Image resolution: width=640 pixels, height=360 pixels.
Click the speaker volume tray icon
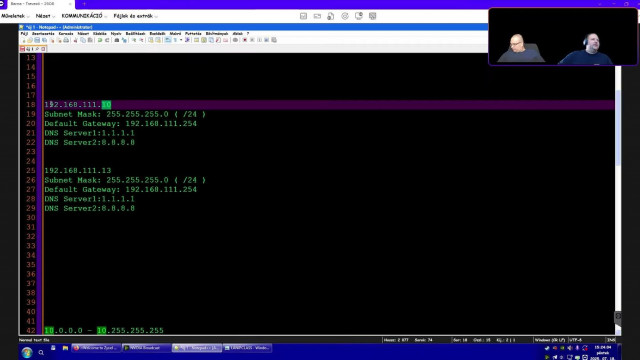click(570, 348)
